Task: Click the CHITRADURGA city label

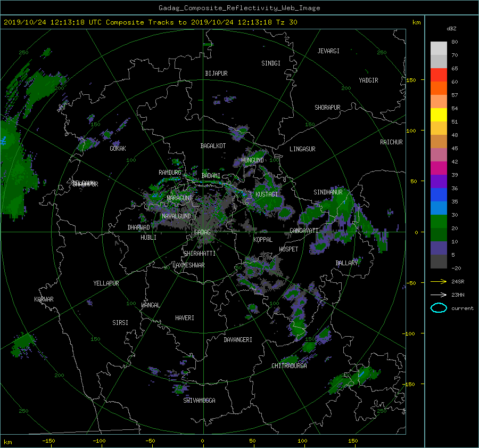Action: (290, 366)
